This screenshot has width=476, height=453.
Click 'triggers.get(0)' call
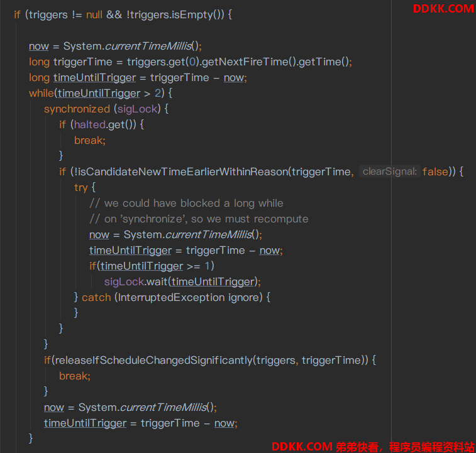(x=164, y=62)
